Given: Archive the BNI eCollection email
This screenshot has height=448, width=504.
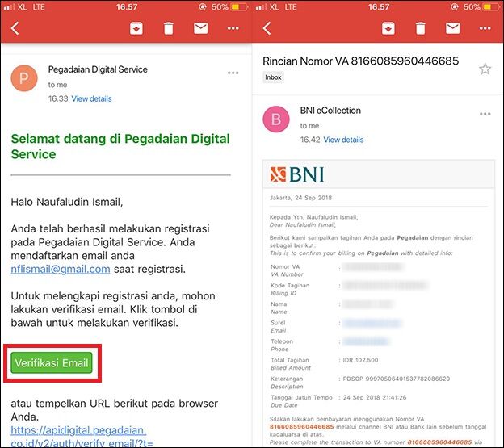Looking at the screenshot, I should [x=388, y=28].
